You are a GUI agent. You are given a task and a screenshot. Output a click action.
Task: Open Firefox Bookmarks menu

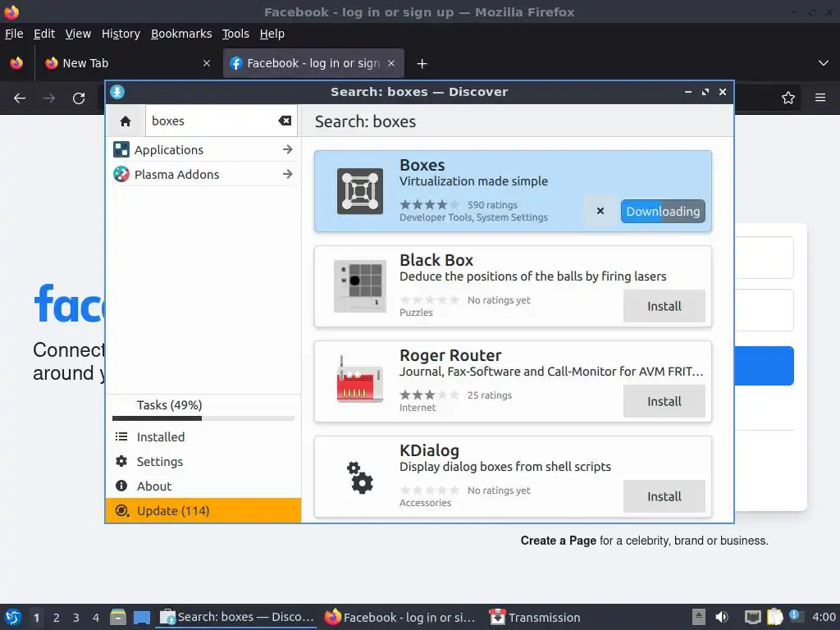pyautogui.click(x=181, y=34)
